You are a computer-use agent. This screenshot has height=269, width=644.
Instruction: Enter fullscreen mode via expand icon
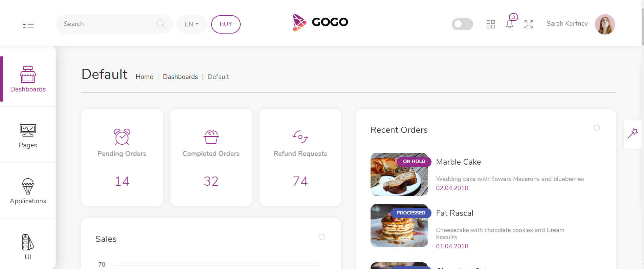pyautogui.click(x=529, y=24)
